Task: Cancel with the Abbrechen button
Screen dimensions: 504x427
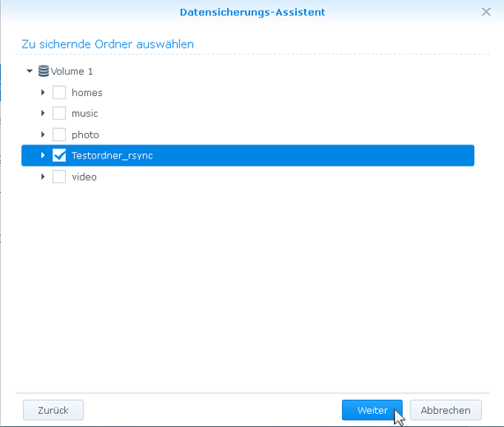Action: [x=446, y=410]
